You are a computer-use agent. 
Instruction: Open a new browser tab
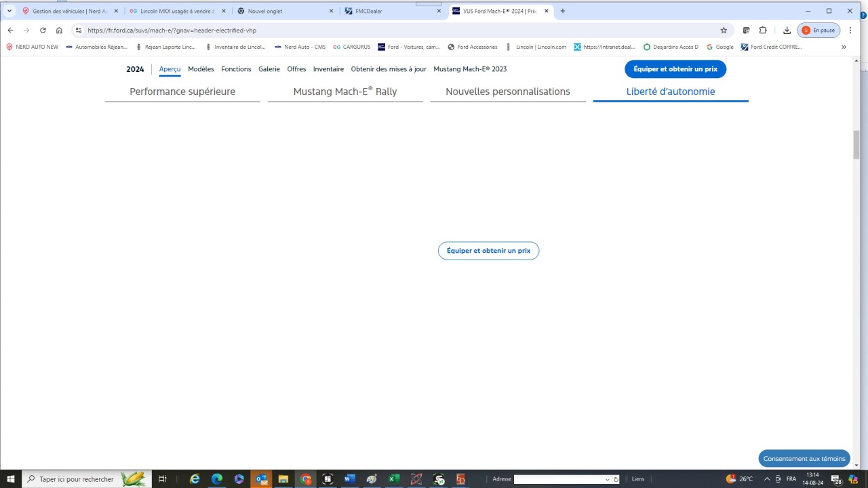562,11
